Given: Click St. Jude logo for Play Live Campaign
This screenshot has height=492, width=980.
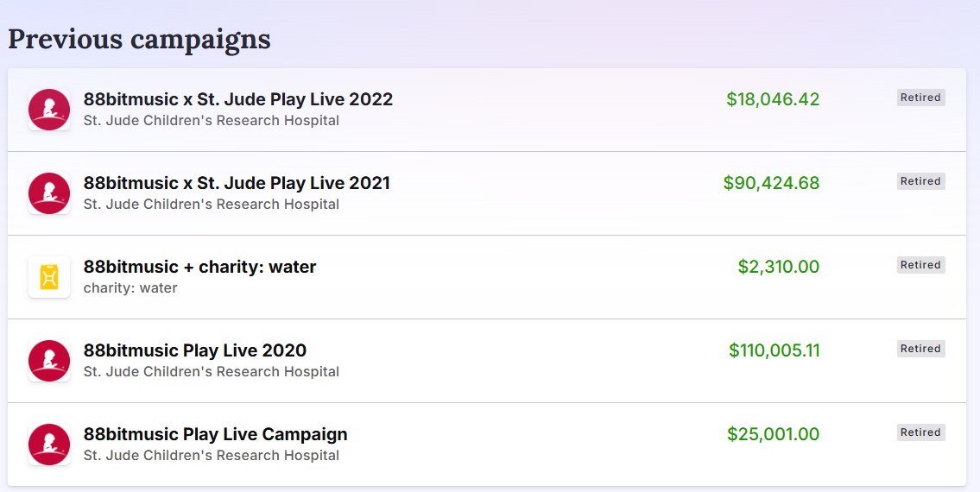Looking at the screenshot, I should click(x=49, y=445).
